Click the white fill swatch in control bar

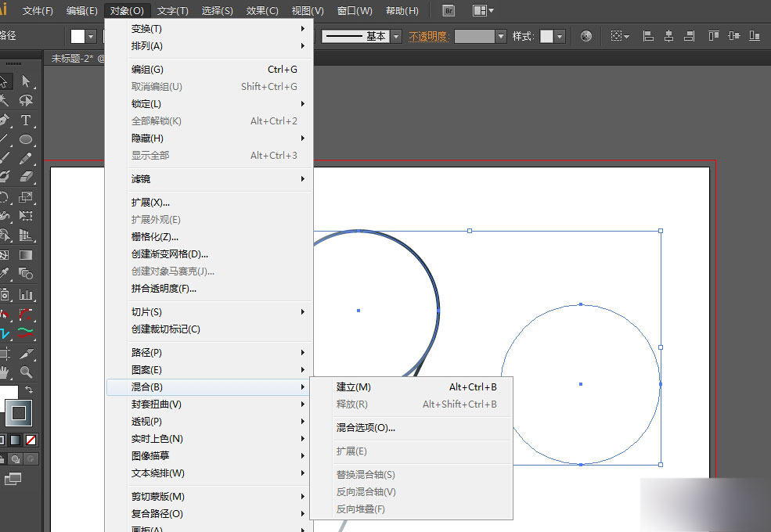78,37
